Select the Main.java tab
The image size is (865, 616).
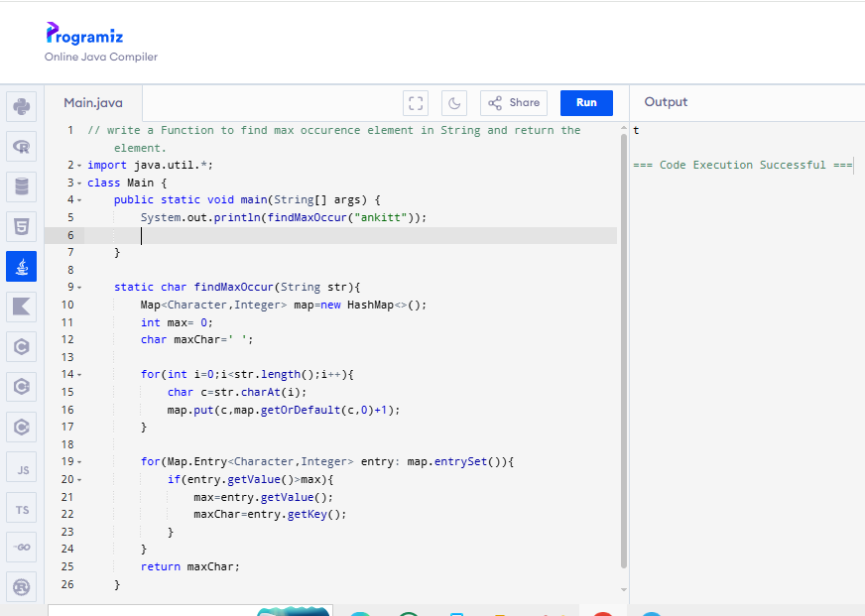point(93,103)
